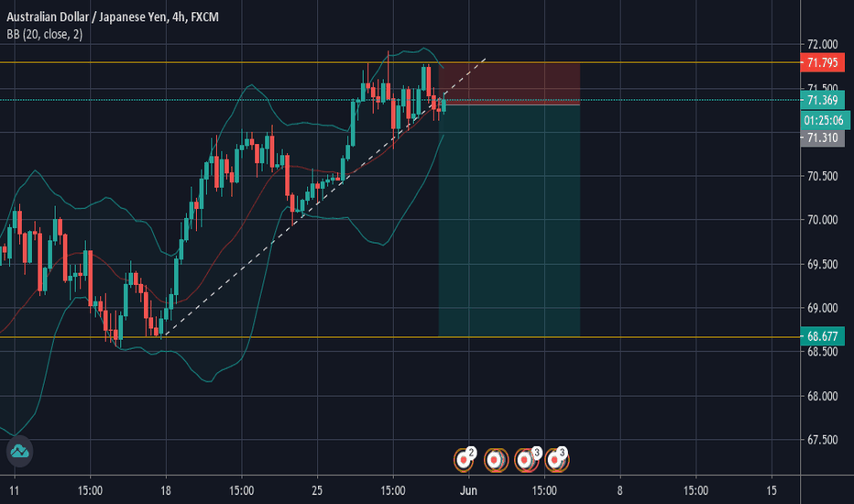
Task: Click the BB (20, close, 2) indicator label
Action: 45,34
